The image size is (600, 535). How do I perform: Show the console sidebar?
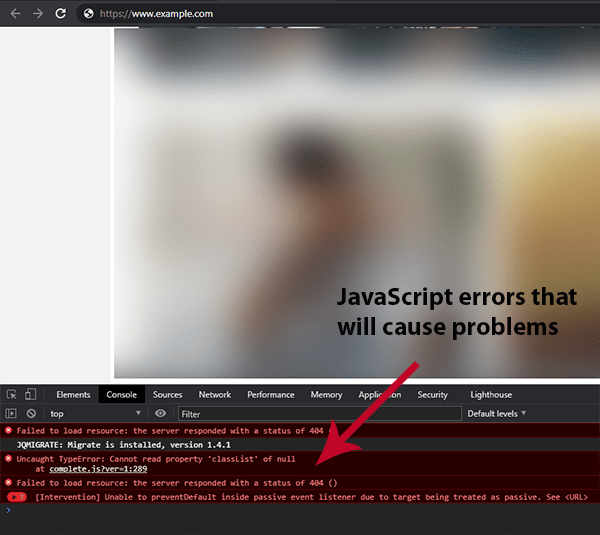(x=11, y=413)
